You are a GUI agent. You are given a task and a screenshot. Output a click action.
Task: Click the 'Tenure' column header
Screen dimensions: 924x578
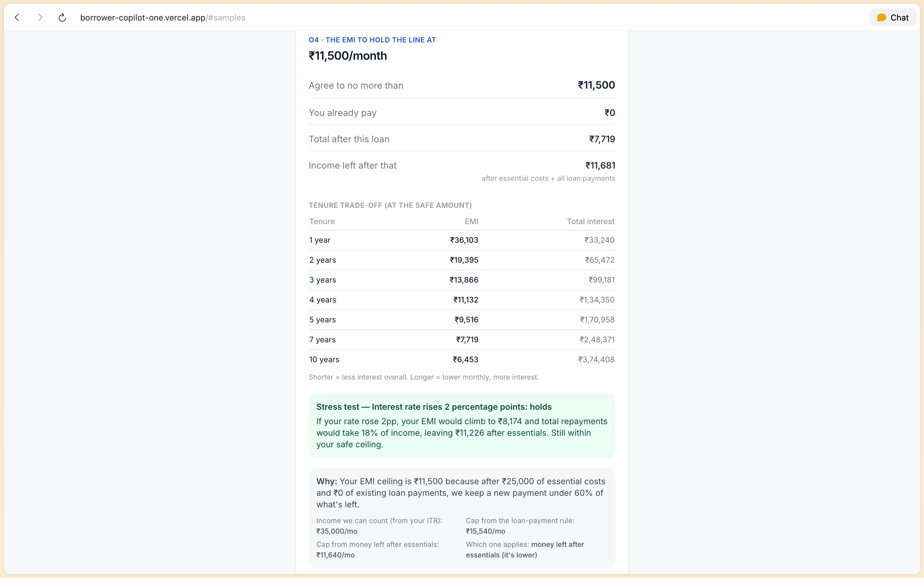322,222
